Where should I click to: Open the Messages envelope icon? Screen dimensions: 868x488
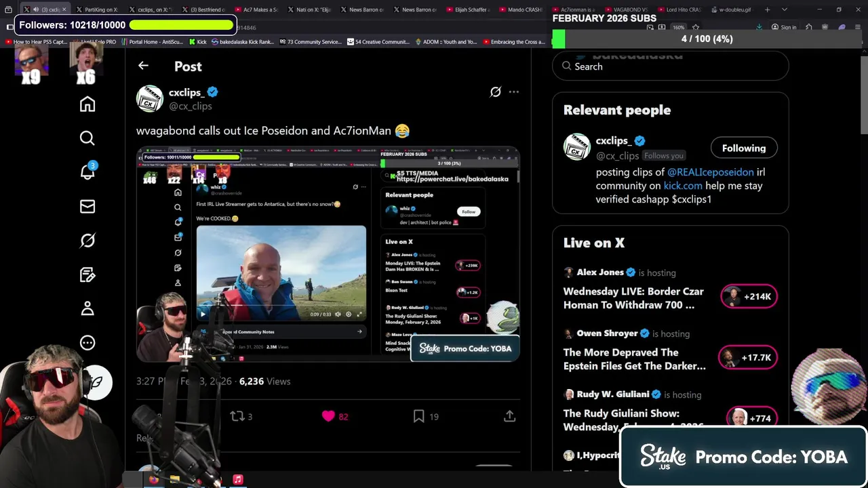pyautogui.click(x=87, y=207)
